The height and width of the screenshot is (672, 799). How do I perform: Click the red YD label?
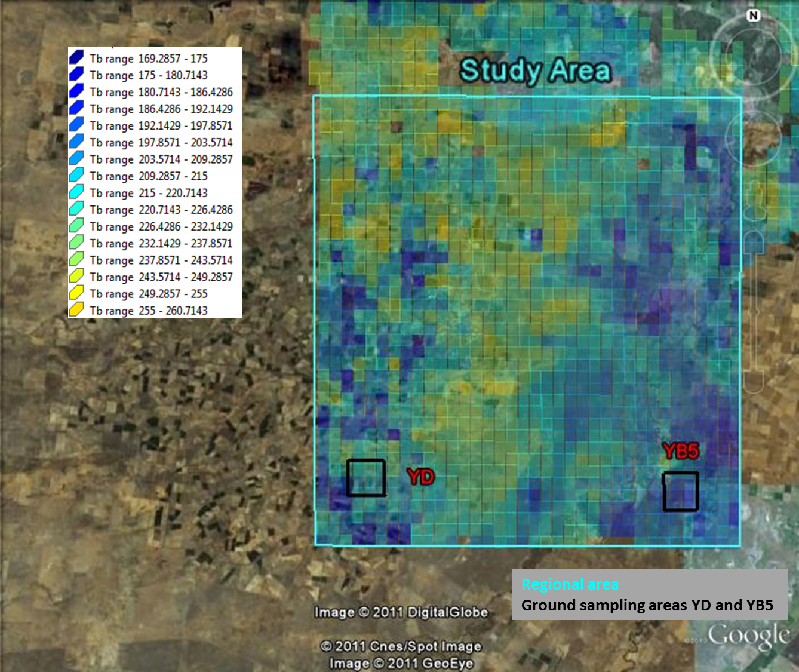click(420, 477)
